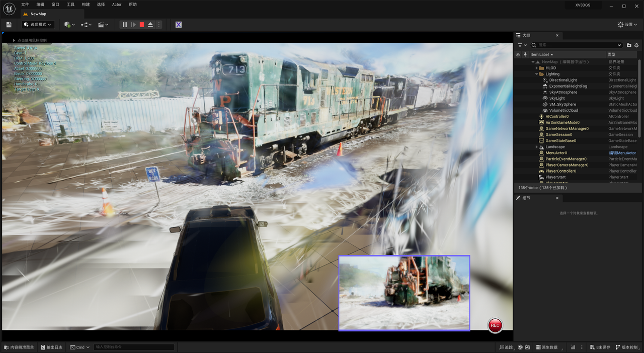Select the VolumetricCloud actor icon
Image resolution: width=644 pixels, height=353 pixels.
(545, 110)
